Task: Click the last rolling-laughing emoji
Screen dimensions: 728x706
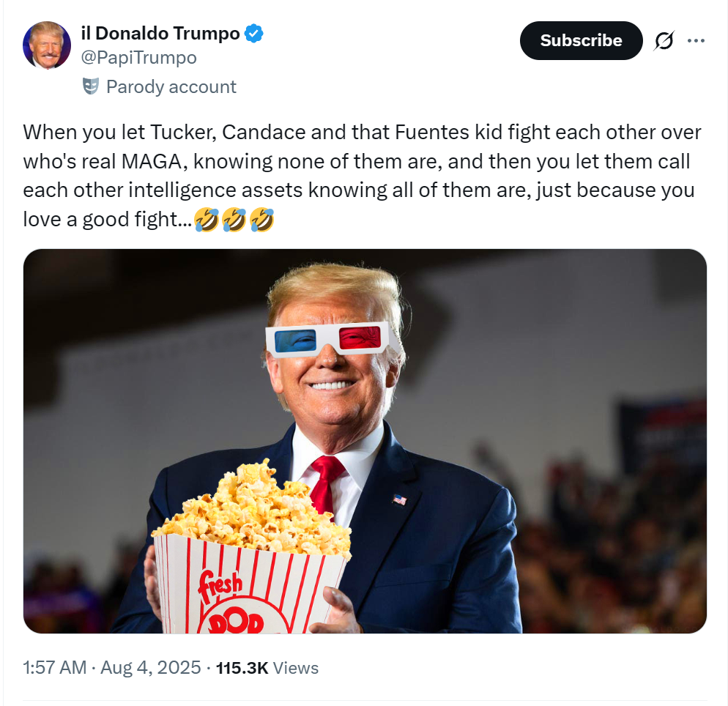Action: pos(262,219)
